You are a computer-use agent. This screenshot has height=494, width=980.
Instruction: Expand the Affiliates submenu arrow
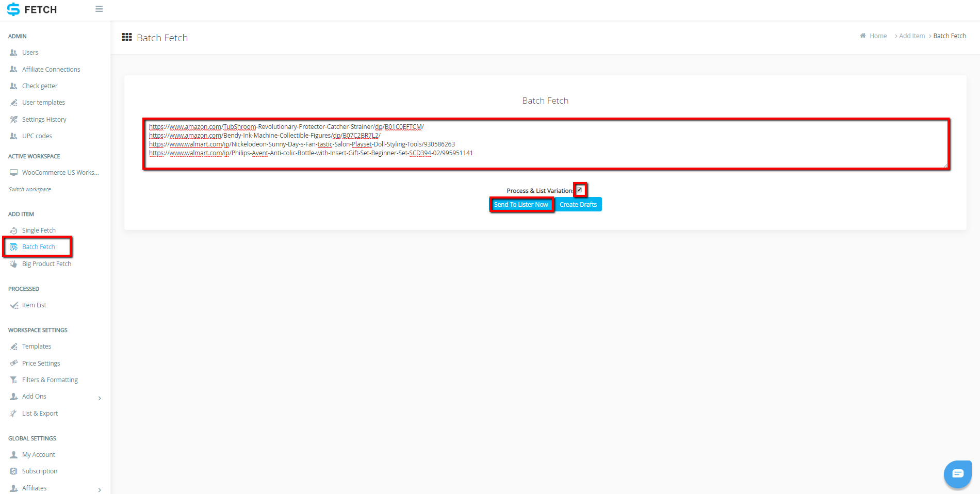click(x=100, y=490)
